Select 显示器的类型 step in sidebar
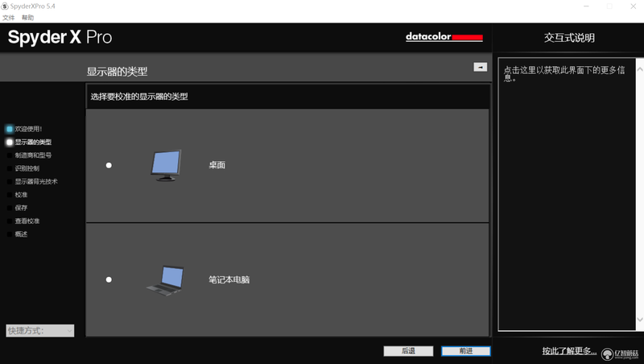 (33, 143)
